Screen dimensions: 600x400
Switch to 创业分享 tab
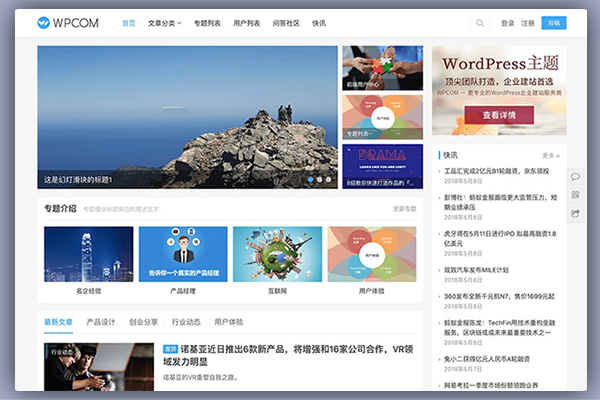tap(143, 322)
